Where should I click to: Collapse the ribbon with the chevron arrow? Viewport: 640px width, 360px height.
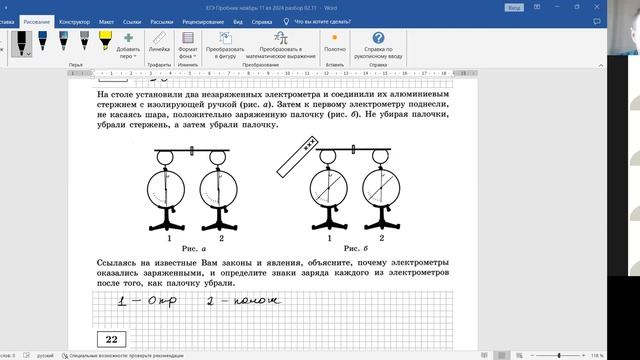(600, 65)
